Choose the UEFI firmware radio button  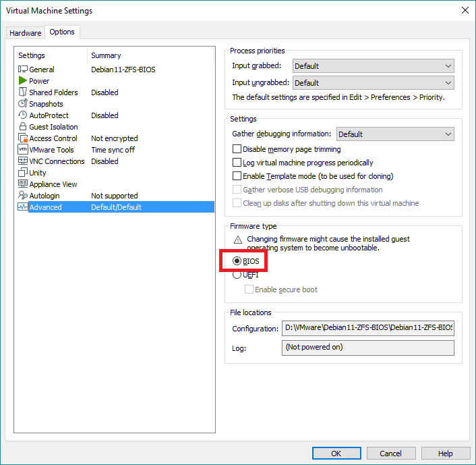coord(237,275)
